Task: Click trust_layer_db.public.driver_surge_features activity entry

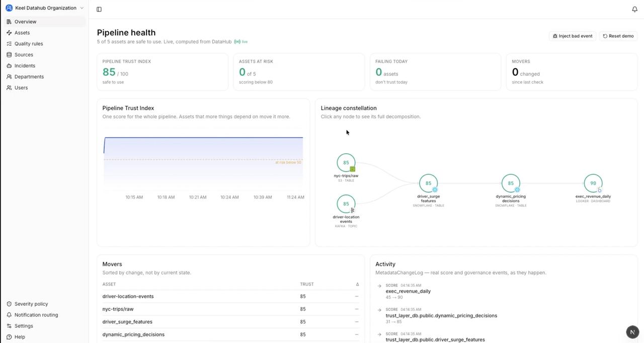Action: tap(435, 339)
